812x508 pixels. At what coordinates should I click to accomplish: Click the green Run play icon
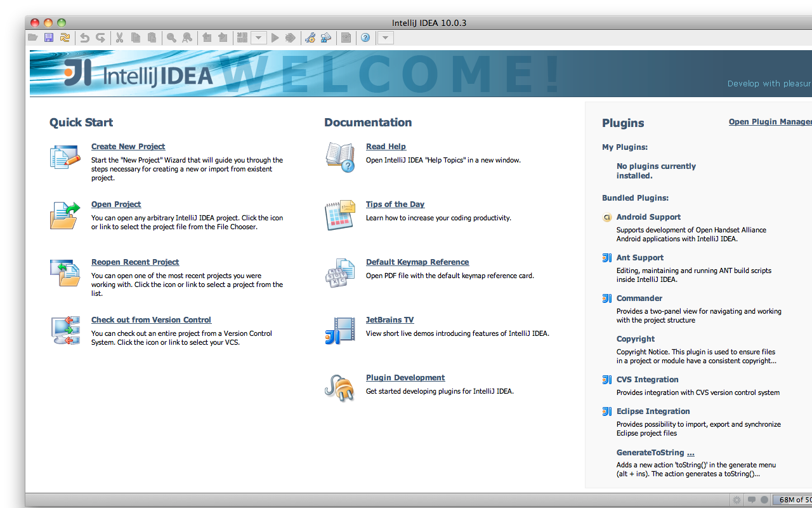click(275, 38)
